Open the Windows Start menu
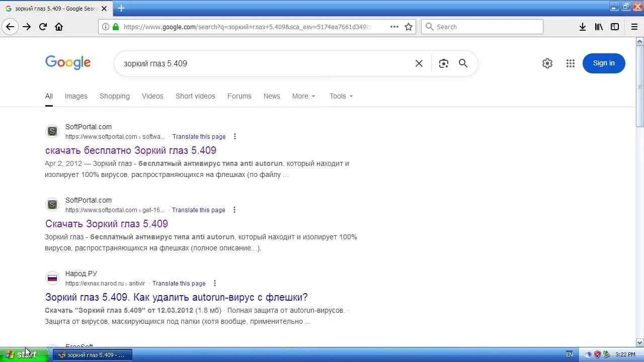The width and height of the screenshot is (644, 362). pyautogui.click(x=24, y=354)
